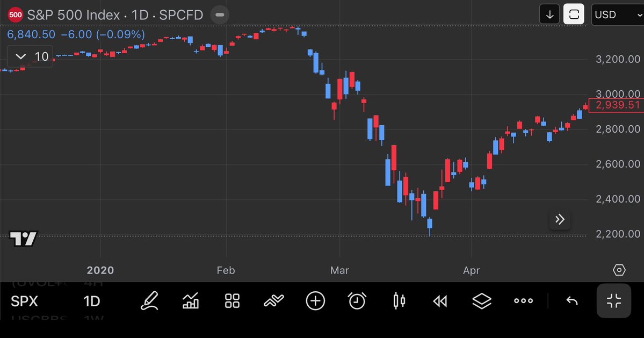The height and width of the screenshot is (338, 644).
Task: Click the 2,800.00 price axis label
Action: click(x=618, y=129)
